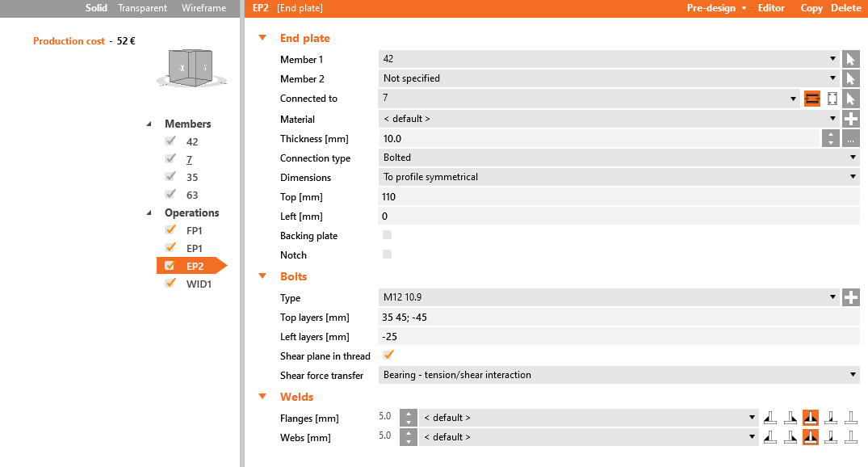Adjust Thickness with the stepper arrows
This screenshot has height=467, width=868.
[830, 138]
